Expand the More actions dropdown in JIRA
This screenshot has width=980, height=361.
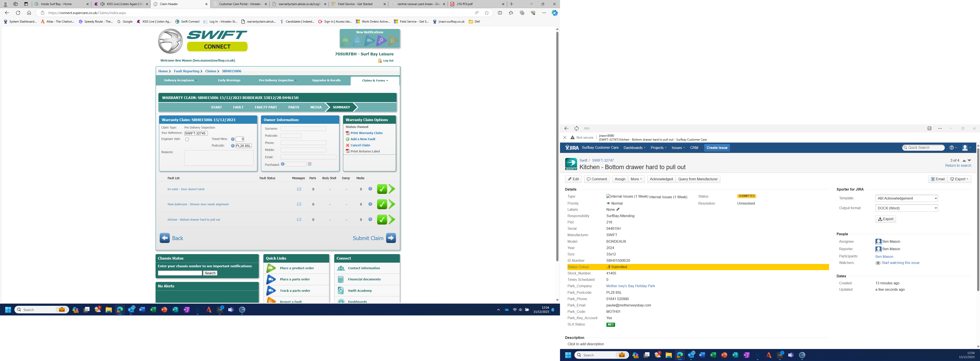[636, 179]
